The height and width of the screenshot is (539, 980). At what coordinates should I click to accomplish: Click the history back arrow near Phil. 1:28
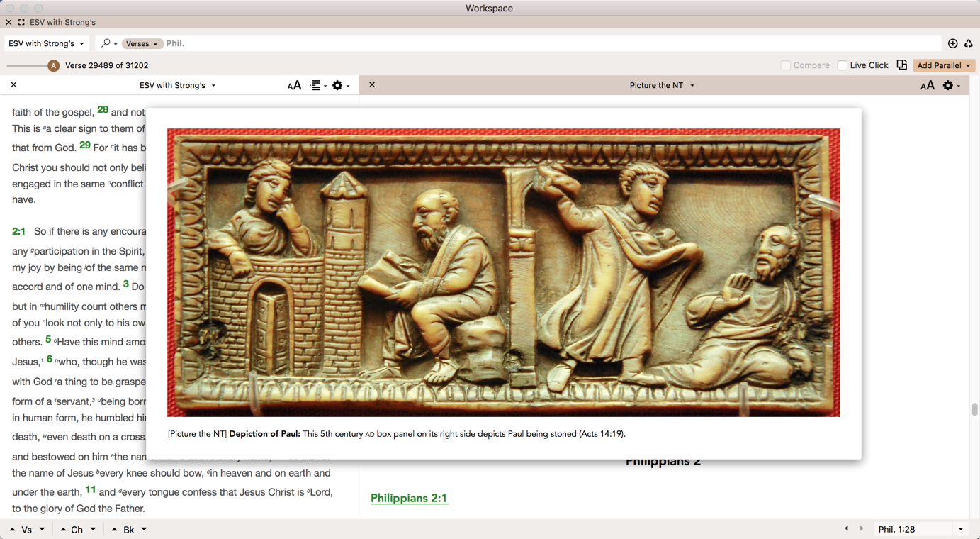click(x=846, y=529)
